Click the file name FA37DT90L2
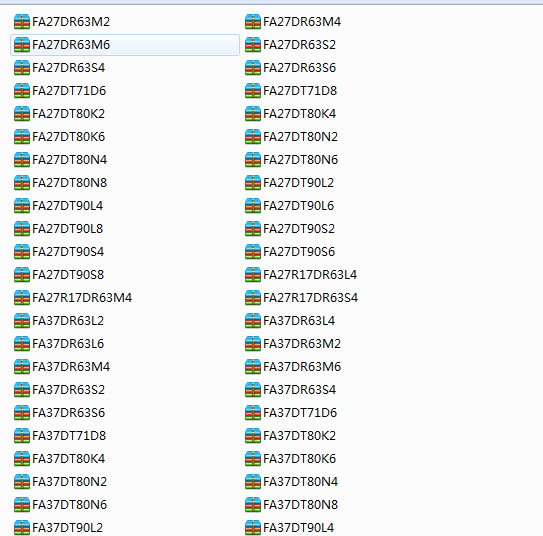 click(x=68, y=528)
